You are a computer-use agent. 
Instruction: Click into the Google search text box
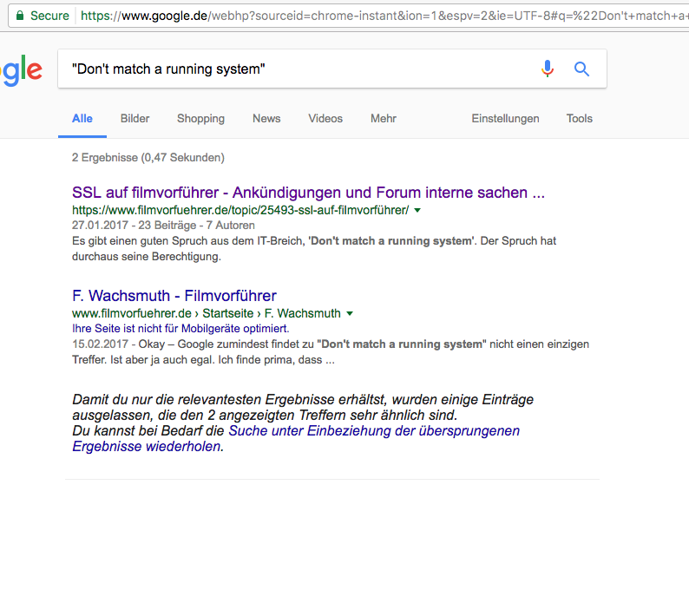pos(295,69)
